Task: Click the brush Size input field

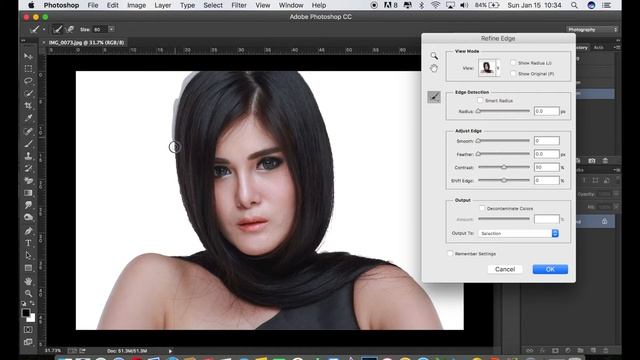Action: (x=99, y=29)
